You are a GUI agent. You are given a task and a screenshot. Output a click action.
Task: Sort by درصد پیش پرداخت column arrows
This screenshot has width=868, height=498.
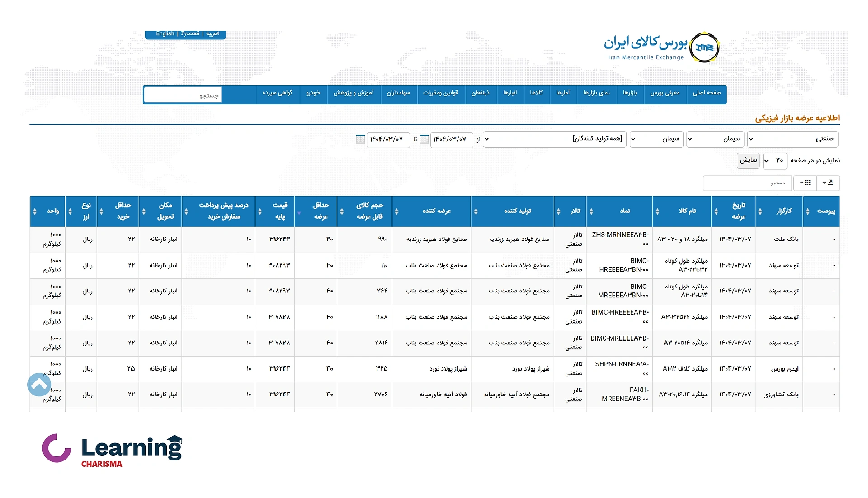186,211
